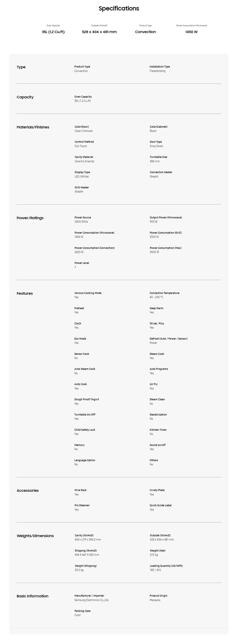Click the Convection Temperature label
This screenshot has height=644, width=238.
click(x=164, y=293)
